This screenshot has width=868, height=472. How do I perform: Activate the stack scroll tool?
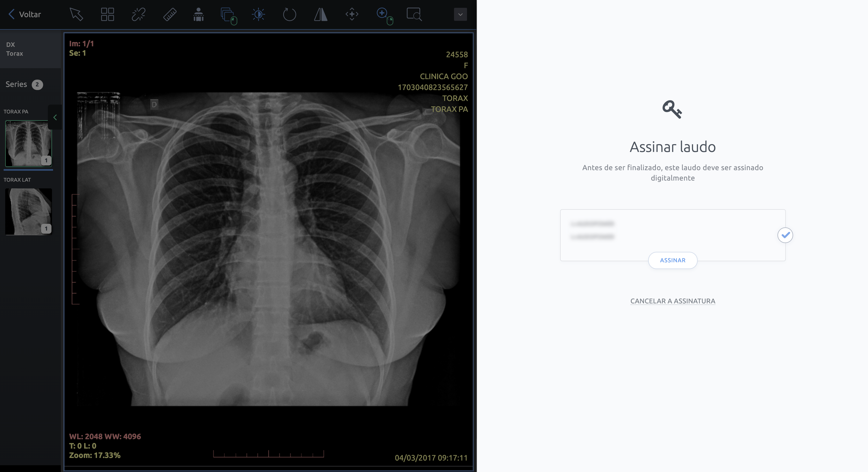228,16
